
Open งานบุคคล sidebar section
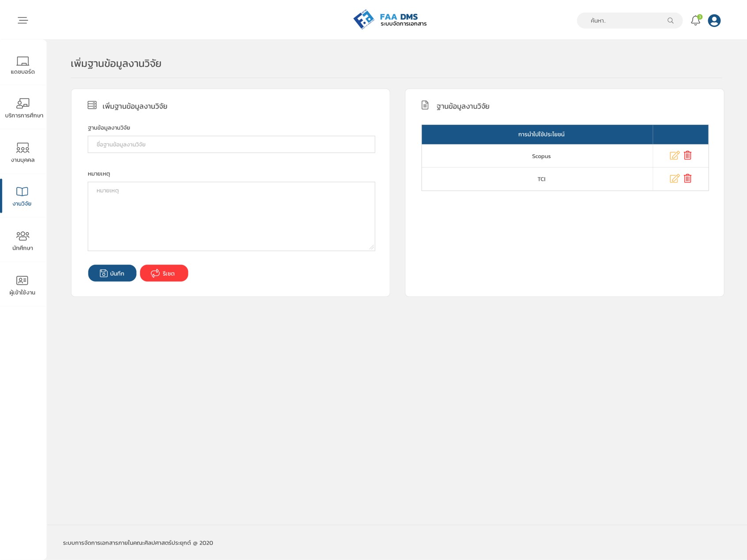[23, 152]
